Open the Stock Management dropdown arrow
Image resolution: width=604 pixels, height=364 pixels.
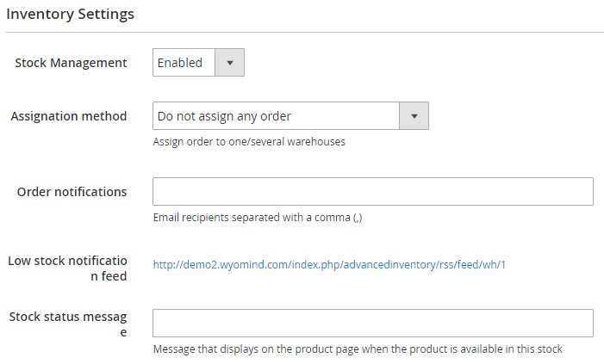[x=229, y=62]
